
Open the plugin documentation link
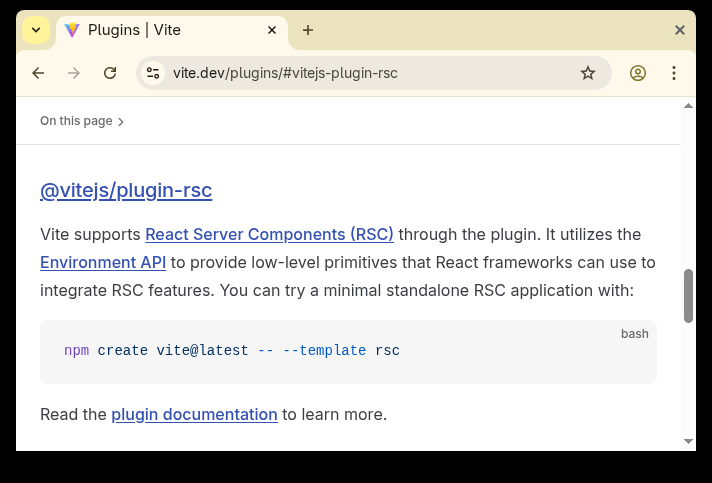pos(194,414)
